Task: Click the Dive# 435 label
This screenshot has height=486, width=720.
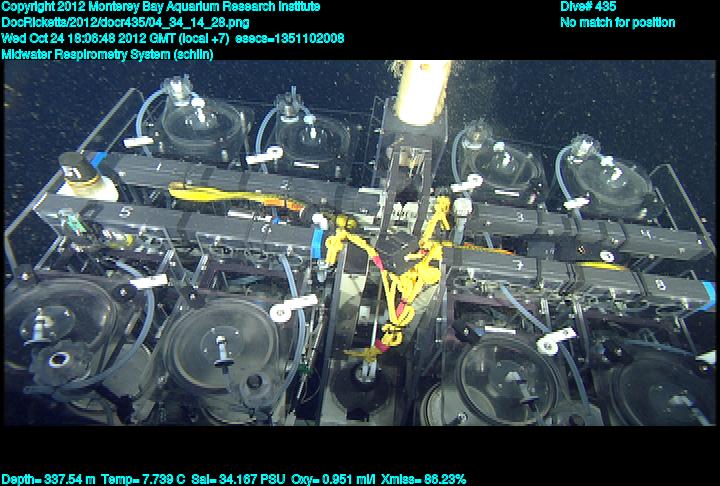Action: [x=588, y=6]
